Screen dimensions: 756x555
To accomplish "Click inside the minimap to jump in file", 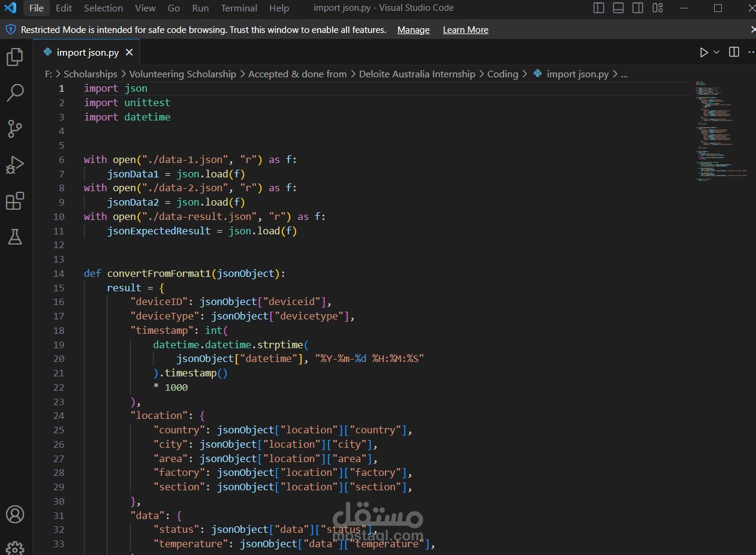I will tap(719, 132).
